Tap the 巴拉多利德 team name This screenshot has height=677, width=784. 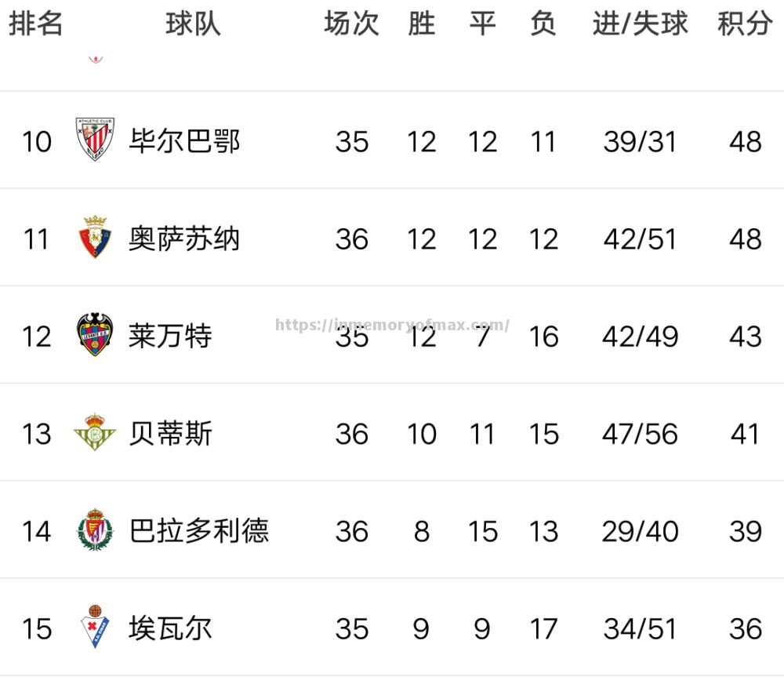[198, 531]
